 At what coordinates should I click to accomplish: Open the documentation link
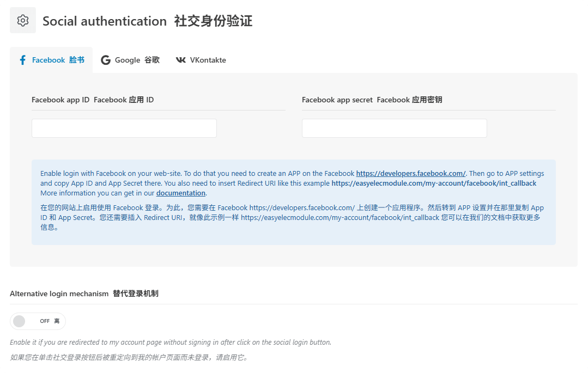click(181, 193)
